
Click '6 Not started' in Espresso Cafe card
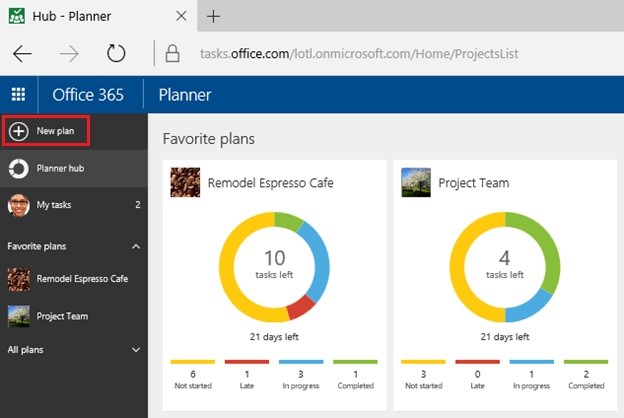[x=193, y=380]
